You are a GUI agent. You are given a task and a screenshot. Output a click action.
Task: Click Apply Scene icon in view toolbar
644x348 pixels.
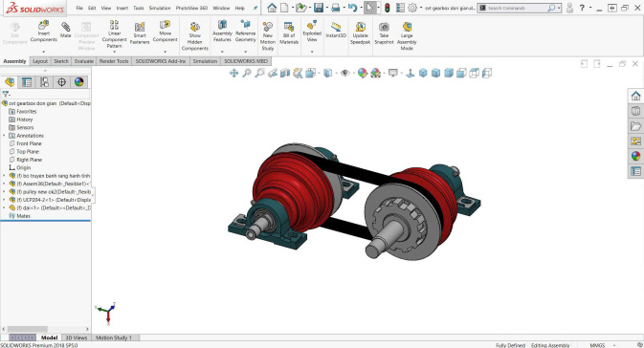(375, 73)
